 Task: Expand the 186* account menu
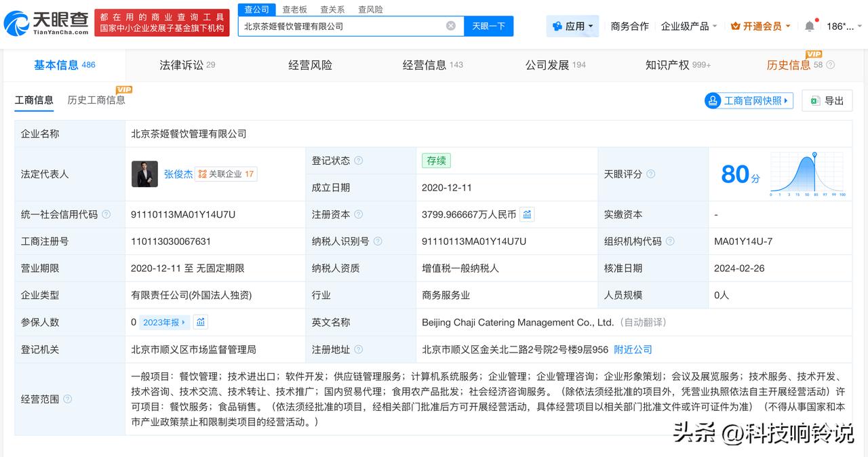coord(841,25)
